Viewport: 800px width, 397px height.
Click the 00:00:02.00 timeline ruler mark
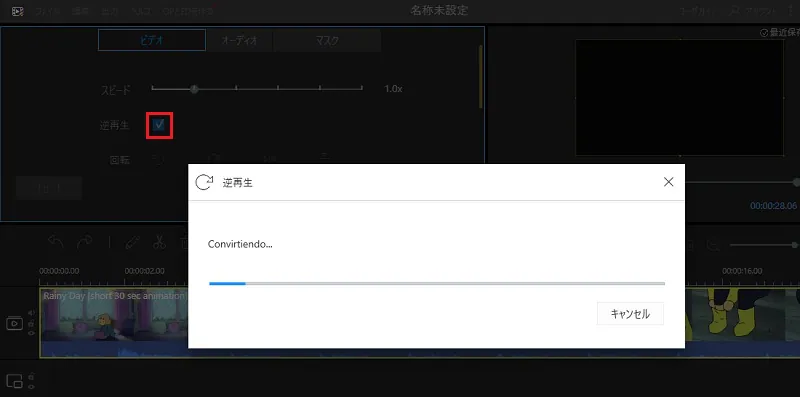[144, 271]
